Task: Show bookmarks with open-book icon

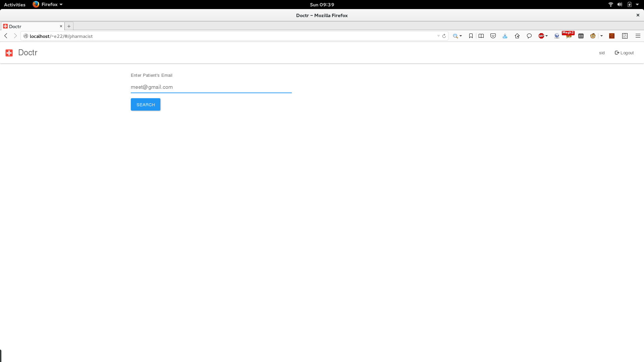Action: [481, 36]
